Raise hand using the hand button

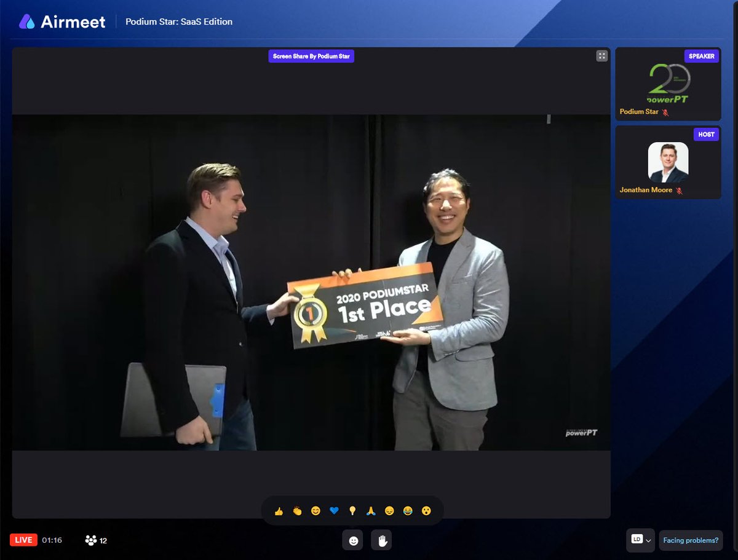click(x=381, y=540)
